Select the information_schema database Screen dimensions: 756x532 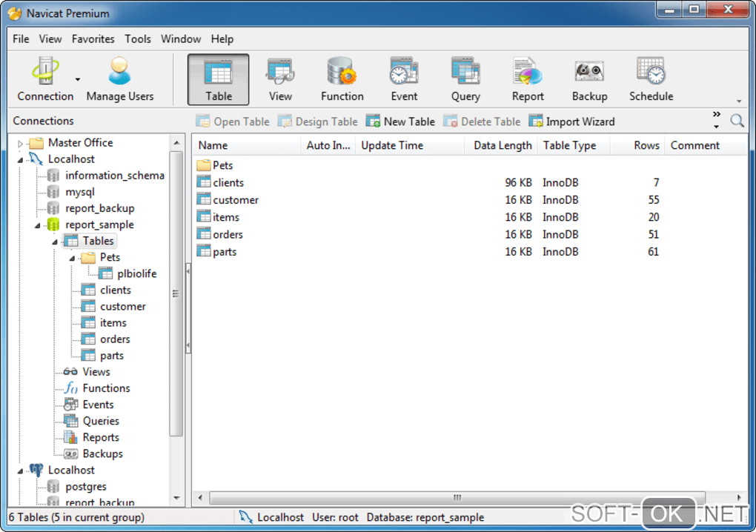coord(115,176)
